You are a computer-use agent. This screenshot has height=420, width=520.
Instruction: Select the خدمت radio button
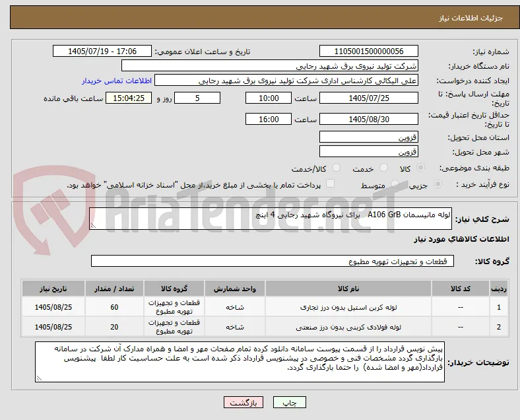point(383,168)
